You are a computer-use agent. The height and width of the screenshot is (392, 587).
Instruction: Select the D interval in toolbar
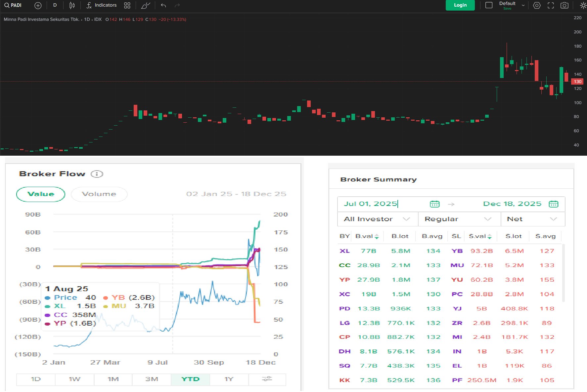[x=55, y=5]
